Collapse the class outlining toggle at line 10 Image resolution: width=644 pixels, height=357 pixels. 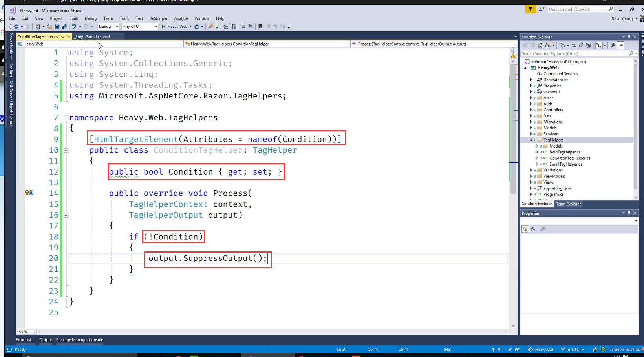point(66,150)
